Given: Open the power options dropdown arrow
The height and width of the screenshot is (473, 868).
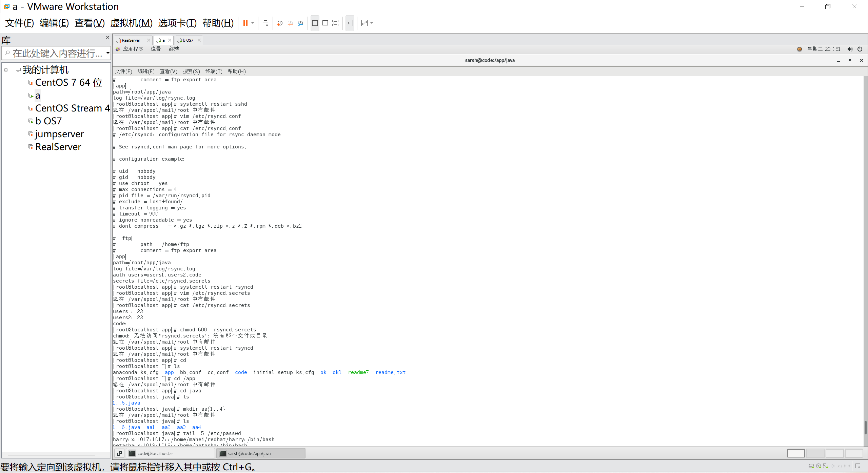Looking at the screenshot, I should [x=253, y=23].
